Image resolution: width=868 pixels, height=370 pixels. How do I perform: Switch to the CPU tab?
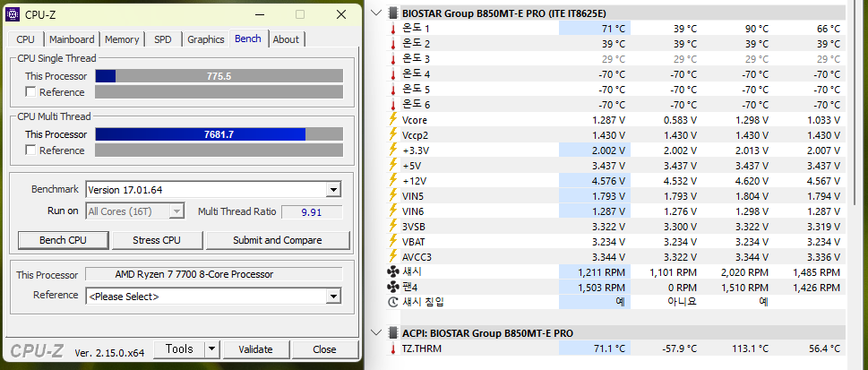[x=25, y=39]
